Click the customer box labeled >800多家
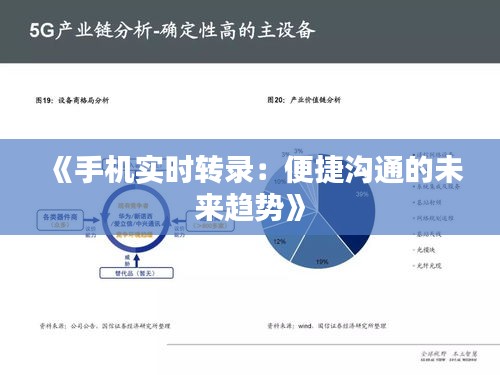The image size is (500, 375). tap(210, 221)
